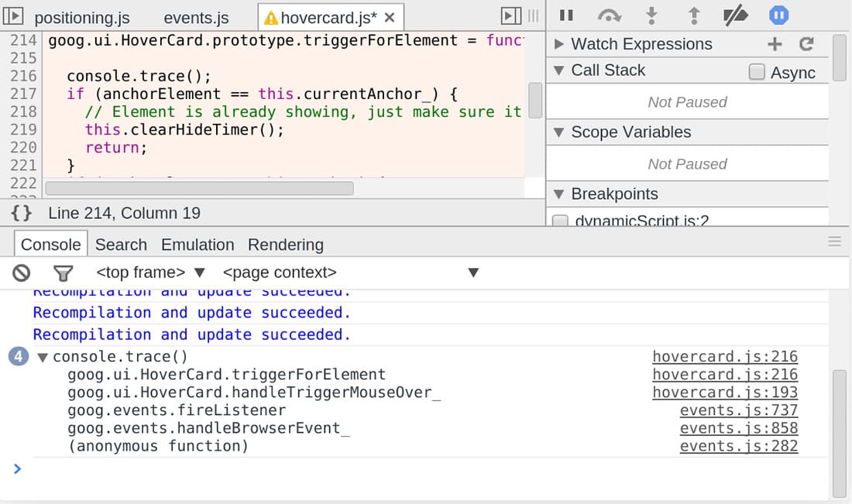Open the events.js:737 source link
852x504 pixels.
(738, 410)
